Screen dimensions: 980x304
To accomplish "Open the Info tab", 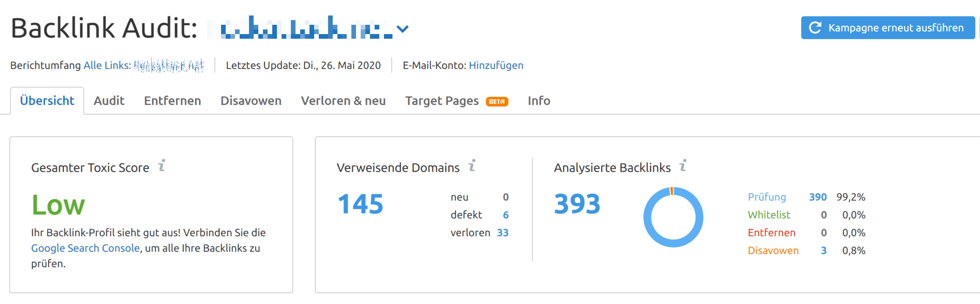I will (539, 101).
